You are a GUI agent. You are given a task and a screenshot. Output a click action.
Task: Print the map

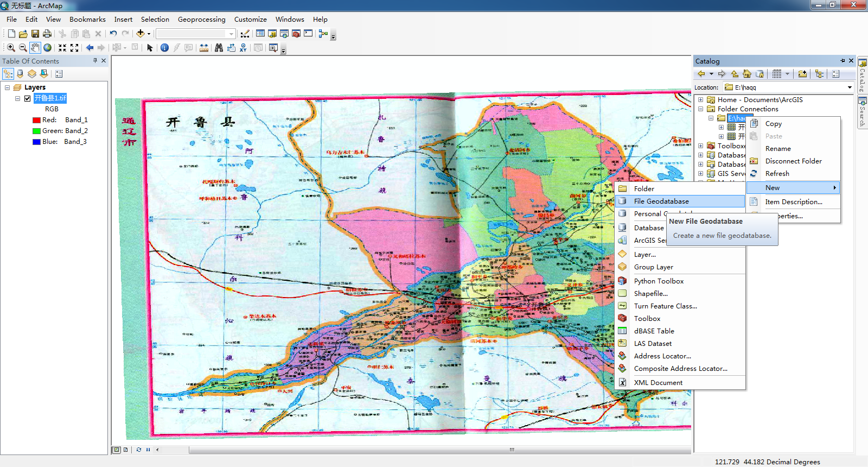(47, 34)
